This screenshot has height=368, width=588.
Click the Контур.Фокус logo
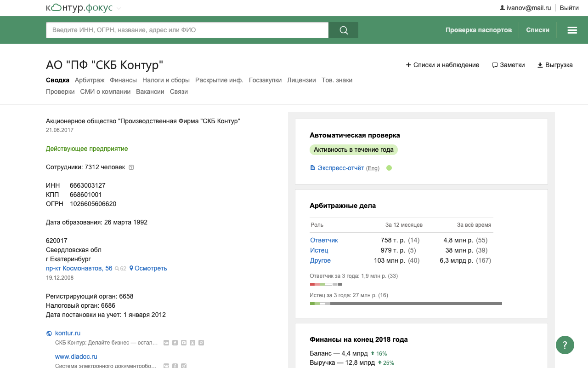point(79,8)
